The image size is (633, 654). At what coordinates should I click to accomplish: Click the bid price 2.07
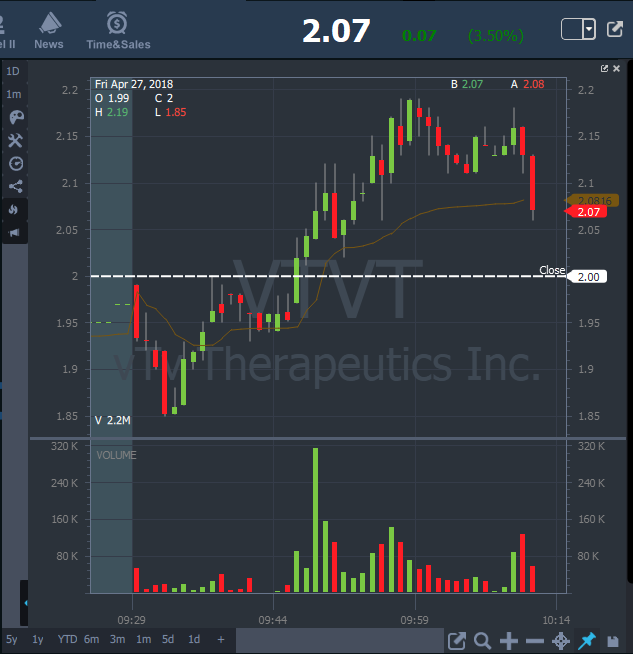tap(472, 84)
